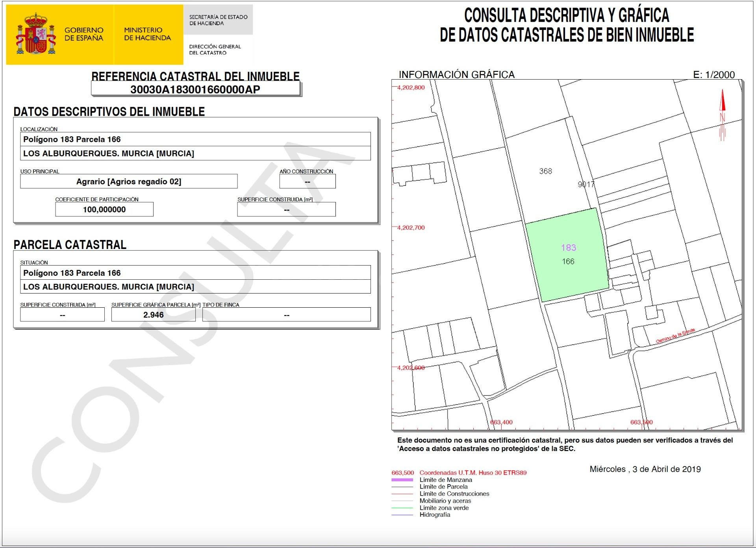Click 'Coordenadas U.T.M. Huso 30 ETRS89' text
Screen dimensions: 756x548
[x=473, y=473]
